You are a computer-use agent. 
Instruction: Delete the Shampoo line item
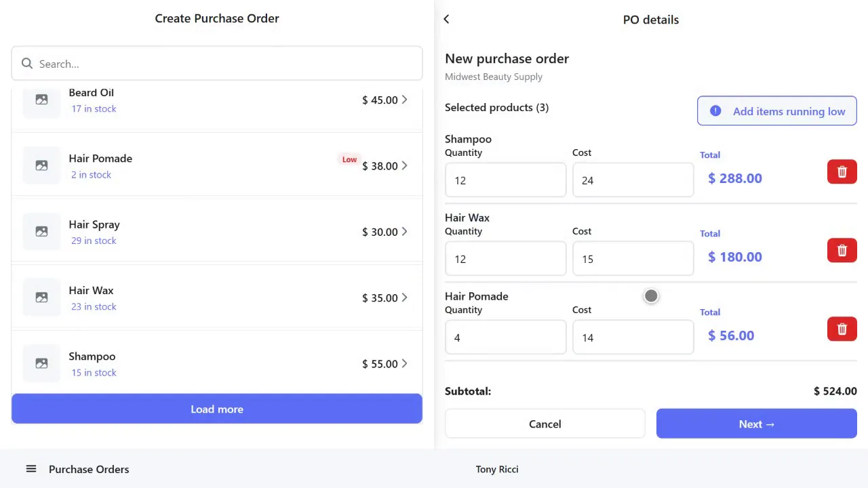coord(842,172)
